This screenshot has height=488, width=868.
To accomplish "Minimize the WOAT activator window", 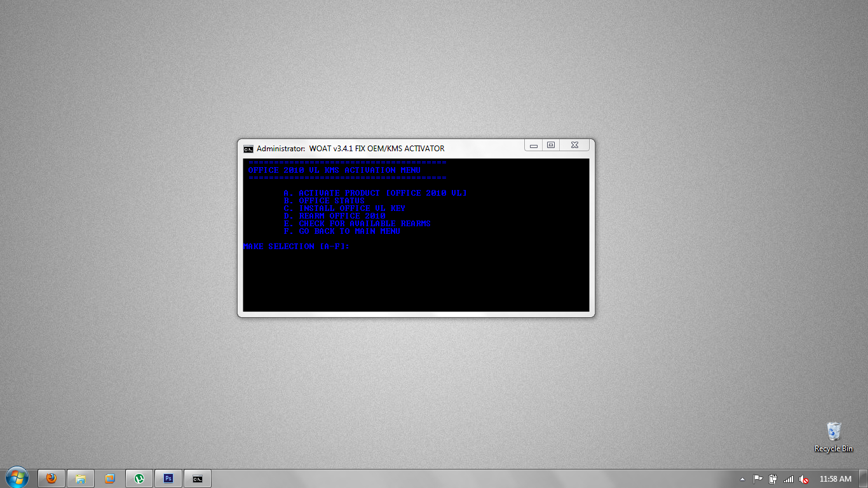I will pos(534,146).
